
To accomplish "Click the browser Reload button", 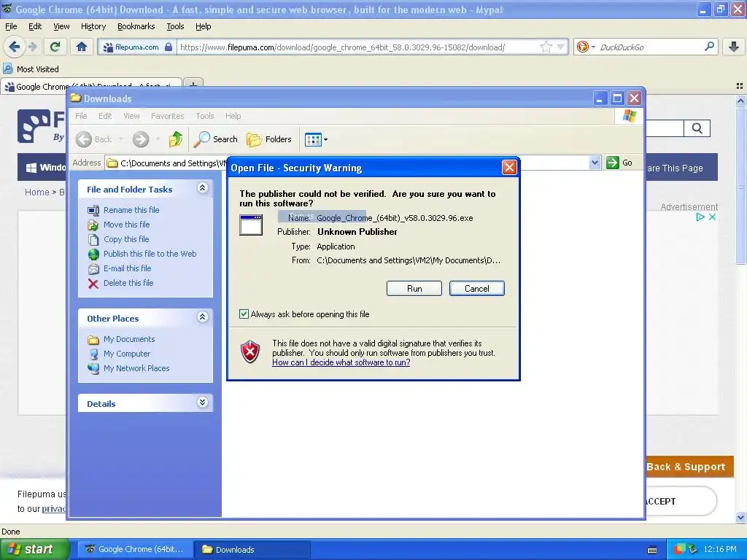I will (55, 47).
